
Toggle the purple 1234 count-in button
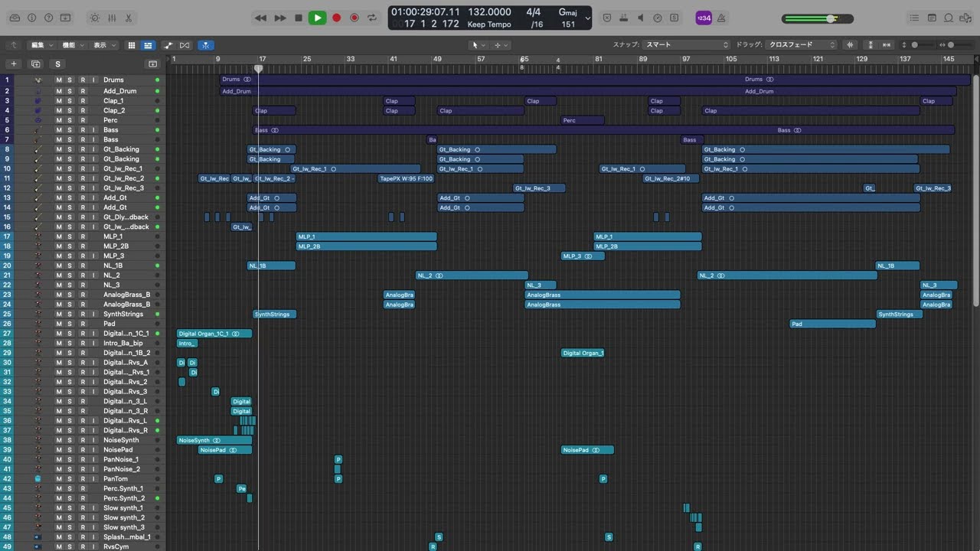coord(703,18)
